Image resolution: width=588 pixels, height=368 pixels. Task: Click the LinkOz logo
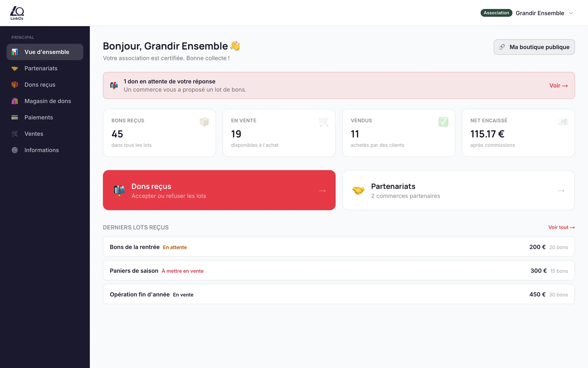17,13
